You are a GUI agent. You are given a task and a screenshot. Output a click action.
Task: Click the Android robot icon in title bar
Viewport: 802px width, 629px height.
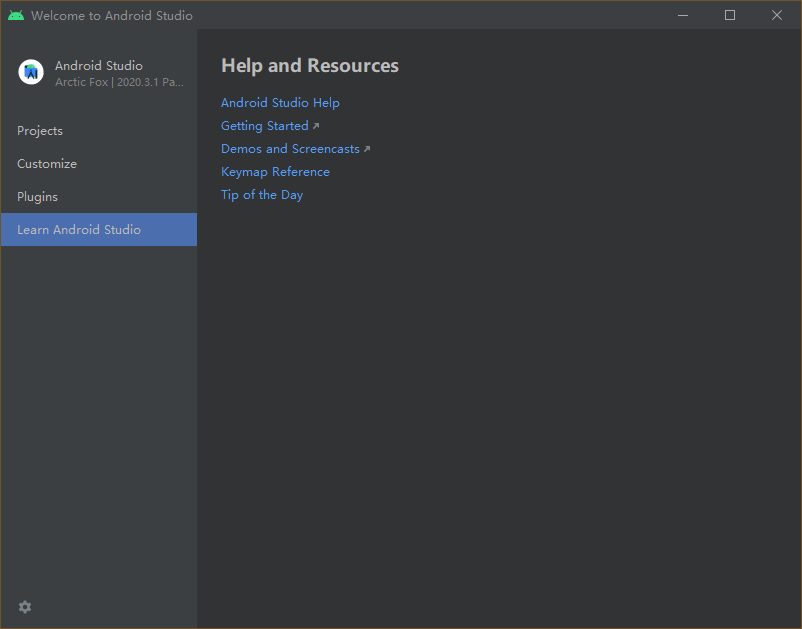pos(16,15)
